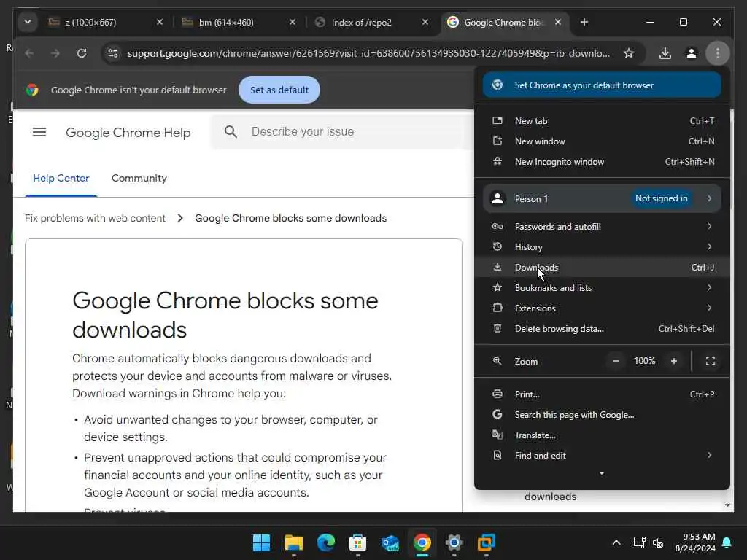This screenshot has height=560, width=747.
Task: Close the bm (614×460) tab
Action: coord(293,22)
